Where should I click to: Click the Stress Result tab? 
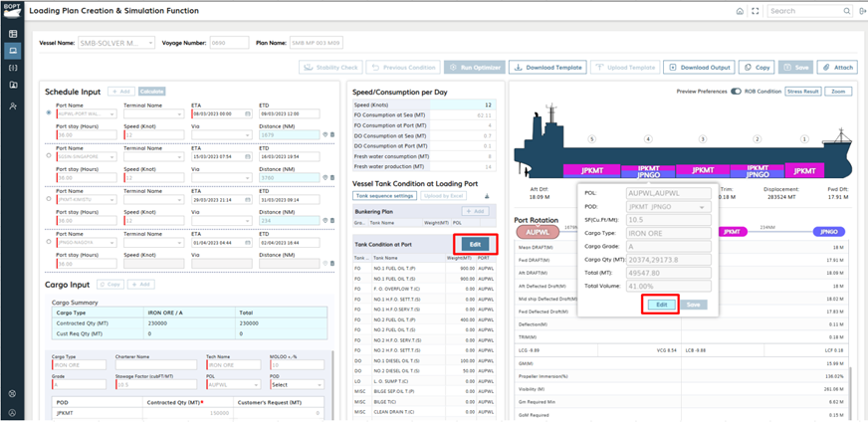802,91
